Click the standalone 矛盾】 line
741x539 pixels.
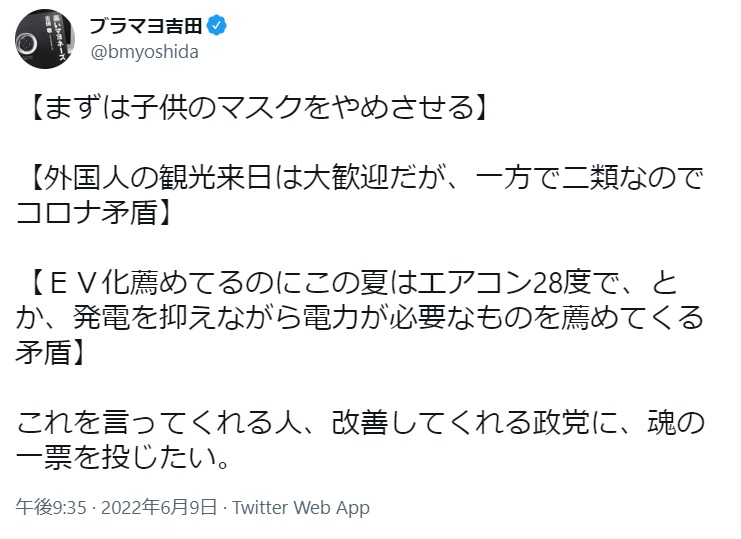point(51,352)
